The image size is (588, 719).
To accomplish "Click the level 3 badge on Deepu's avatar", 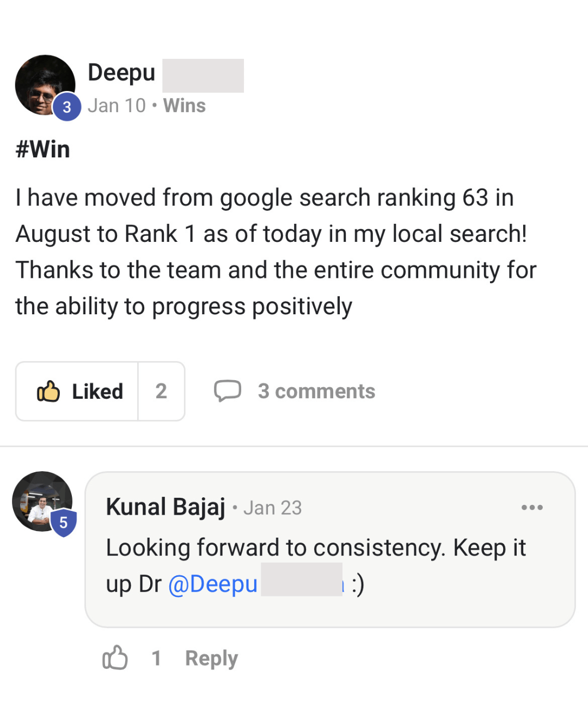I will click(x=67, y=107).
